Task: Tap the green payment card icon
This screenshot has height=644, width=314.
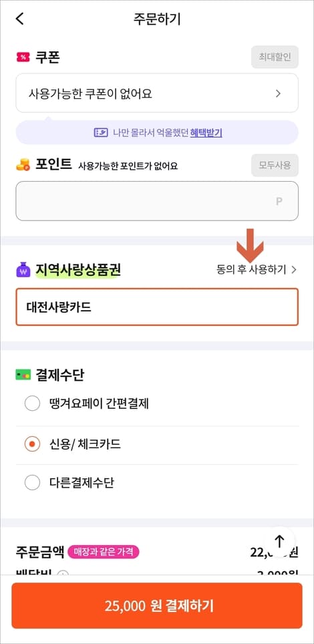Action: [x=23, y=375]
